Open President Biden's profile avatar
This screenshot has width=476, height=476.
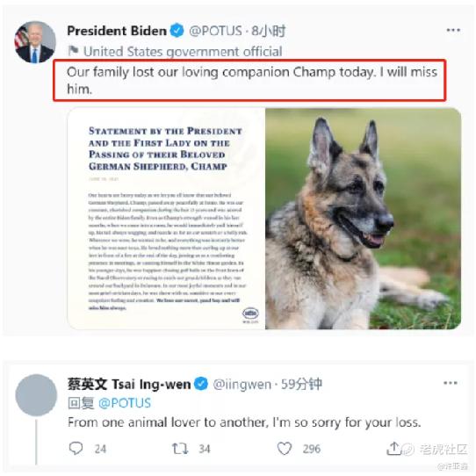point(35,42)
